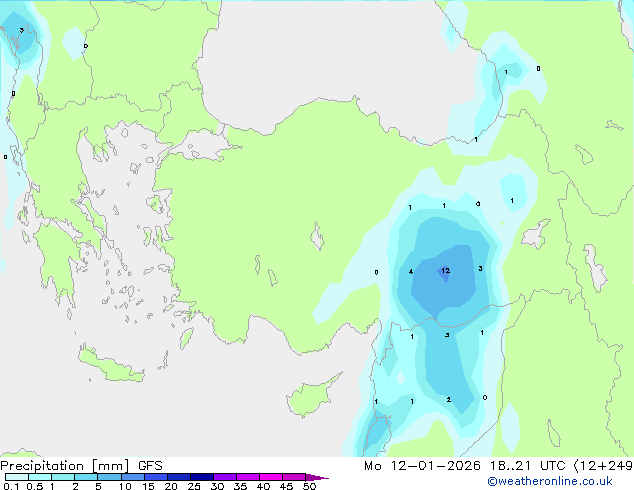Pick the 45–50 mm legend color swatch
The height and width of the screenshot is (490, 634).
point(294,477)
